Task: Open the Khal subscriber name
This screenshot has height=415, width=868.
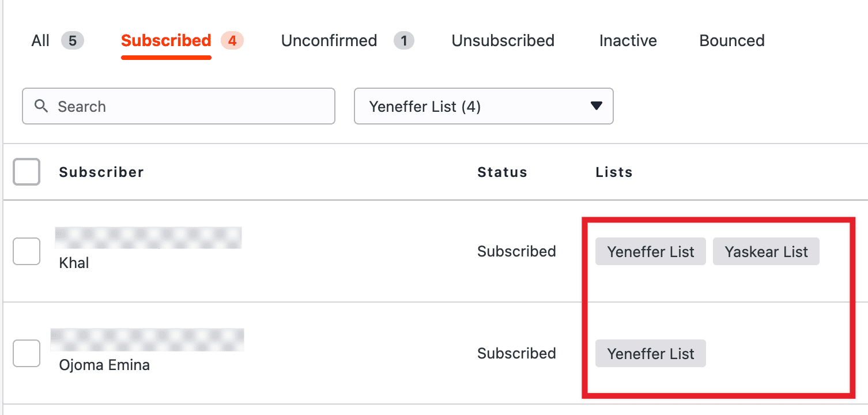Action: coord(74,263)
